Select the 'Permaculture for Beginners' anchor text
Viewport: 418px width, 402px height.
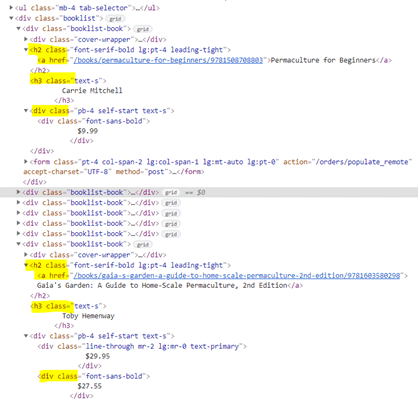[323, 60]
